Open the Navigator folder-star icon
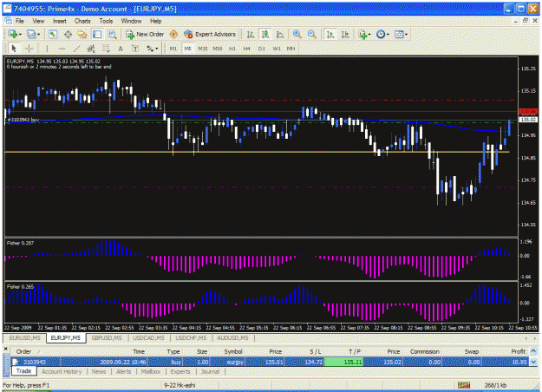542x392 pixels. [82, 34]
